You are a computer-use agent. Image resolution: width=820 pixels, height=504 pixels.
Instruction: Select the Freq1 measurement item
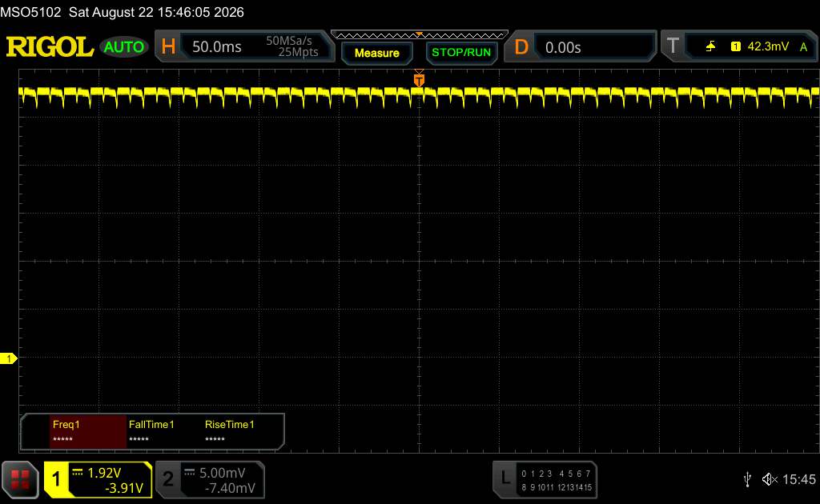click(x=88, y=431)
